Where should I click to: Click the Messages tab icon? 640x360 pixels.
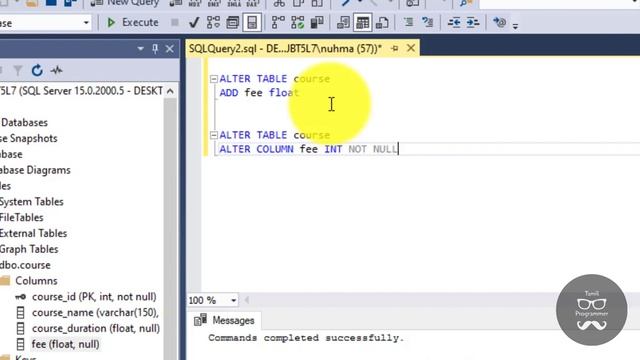(200, 320)
